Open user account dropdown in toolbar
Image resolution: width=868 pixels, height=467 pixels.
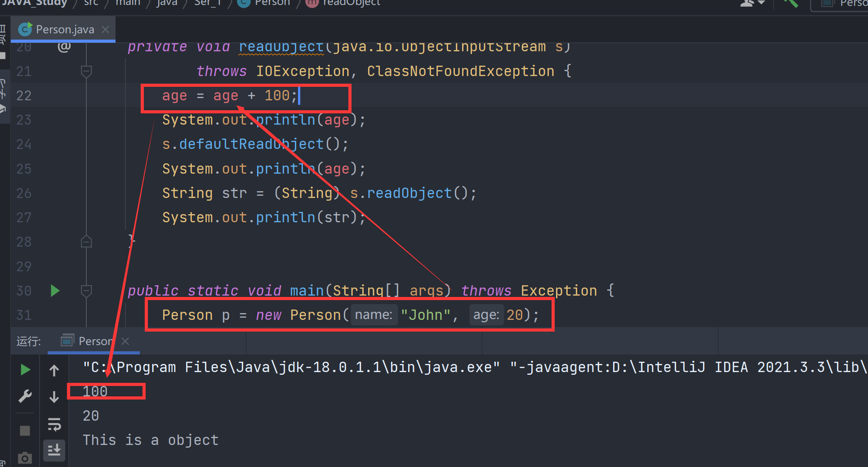pos(752,3)
